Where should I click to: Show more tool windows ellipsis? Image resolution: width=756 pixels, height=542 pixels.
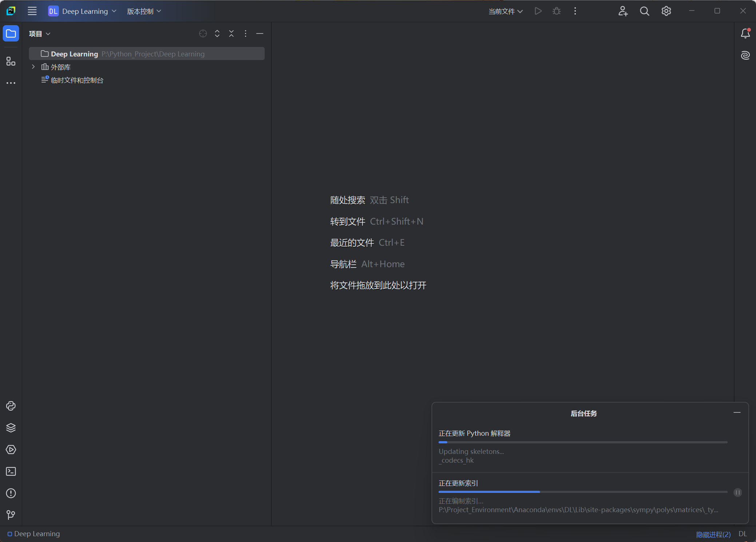11,83
